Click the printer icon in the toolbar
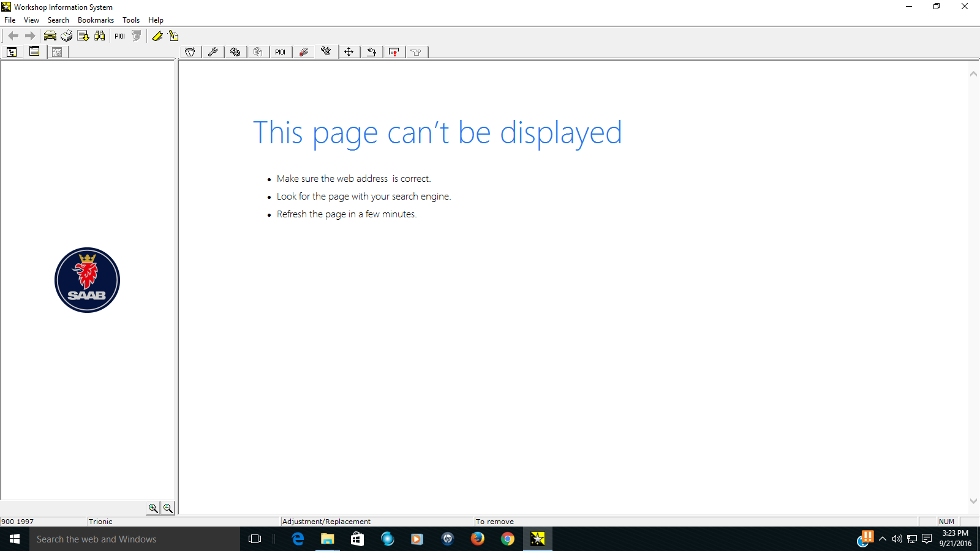Screen dimensions: 980x551 pyautogui.click(x=67, y=36)
